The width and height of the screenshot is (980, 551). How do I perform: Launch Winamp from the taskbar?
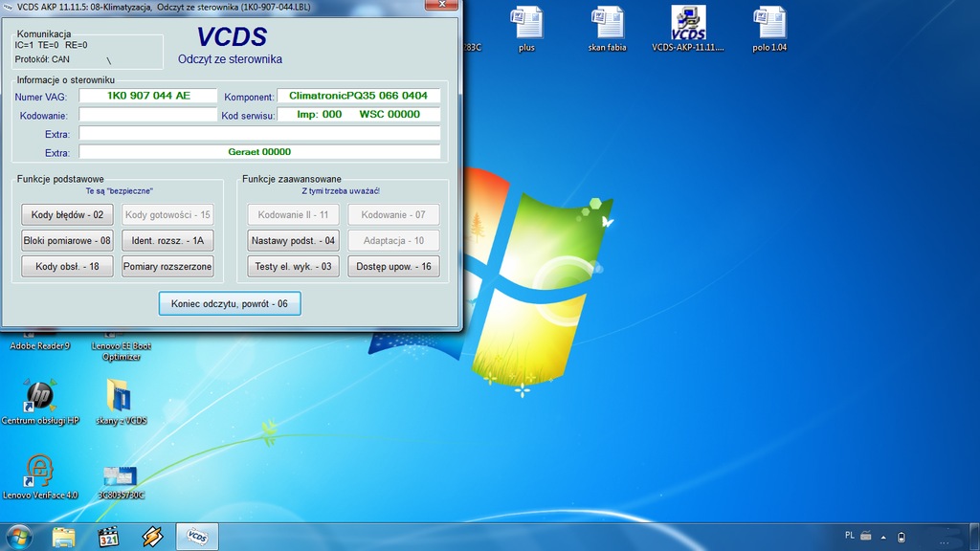[x=152, y=537]
